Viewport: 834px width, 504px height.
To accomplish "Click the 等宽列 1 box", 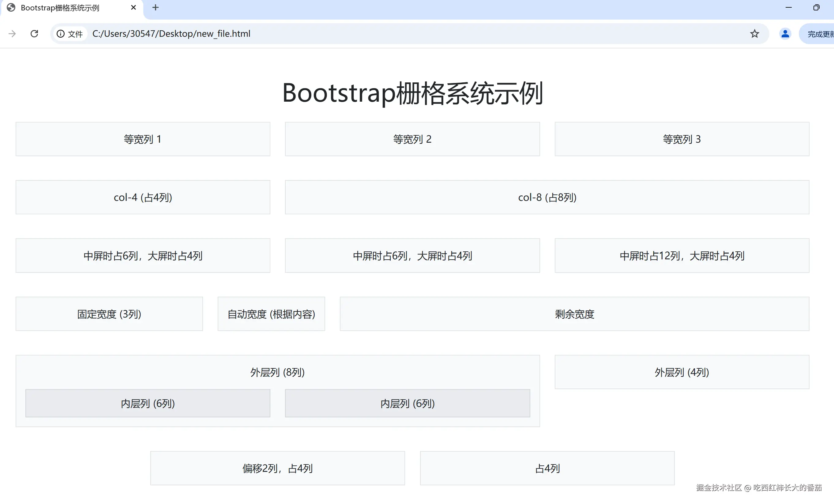I will (x=143, y=139).
